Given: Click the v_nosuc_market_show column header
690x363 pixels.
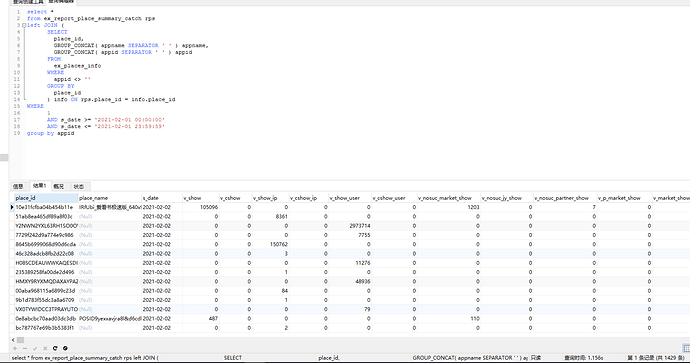Looking at the screenshot, I should click(448, 198).
